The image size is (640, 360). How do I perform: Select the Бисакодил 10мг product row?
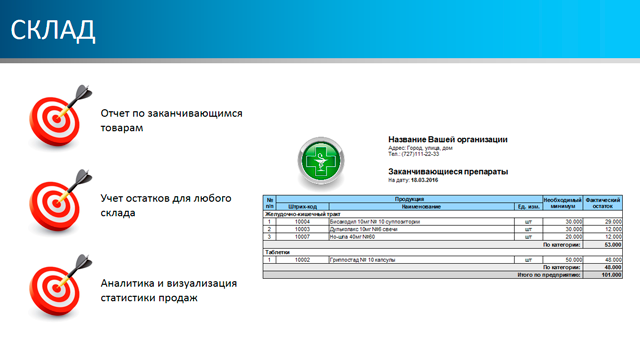[442, 222]
